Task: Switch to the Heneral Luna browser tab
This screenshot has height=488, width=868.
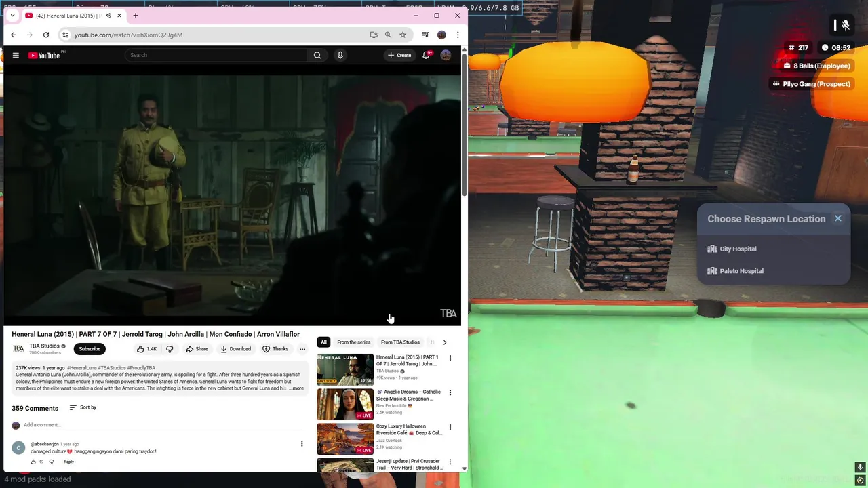Action: 66,16
